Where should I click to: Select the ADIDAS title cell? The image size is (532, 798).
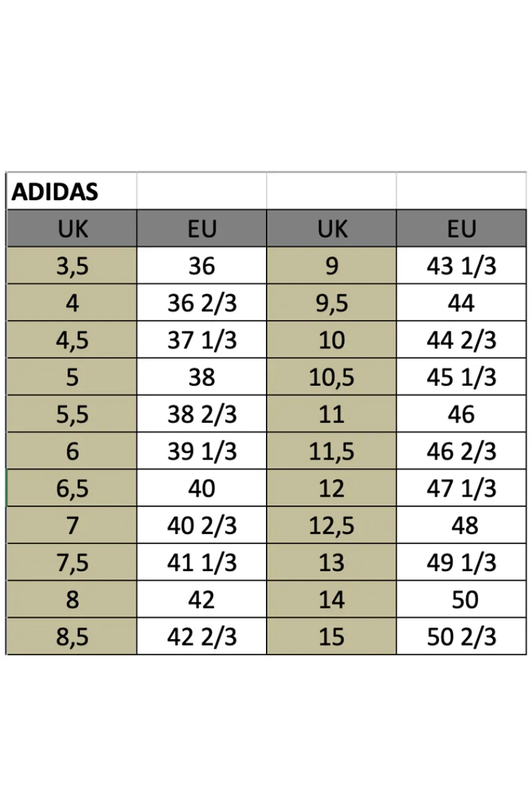click(x=72, y=192)
